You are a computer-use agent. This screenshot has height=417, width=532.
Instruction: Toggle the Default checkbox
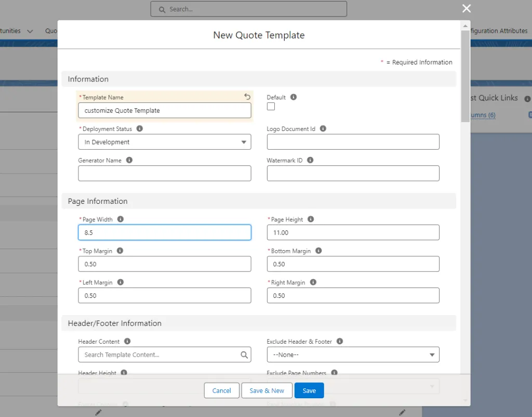[x=271, y=106]
